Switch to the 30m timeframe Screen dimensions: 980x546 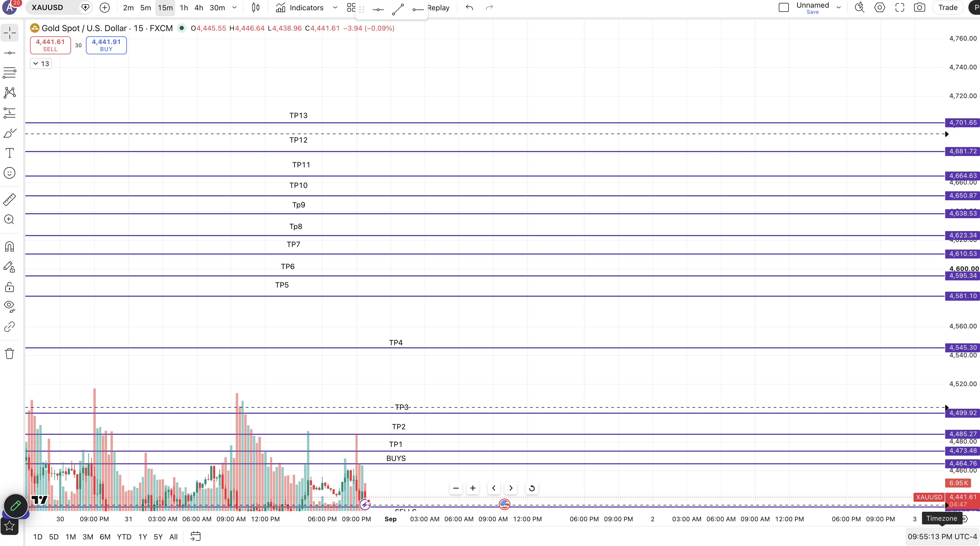[217, 8]
